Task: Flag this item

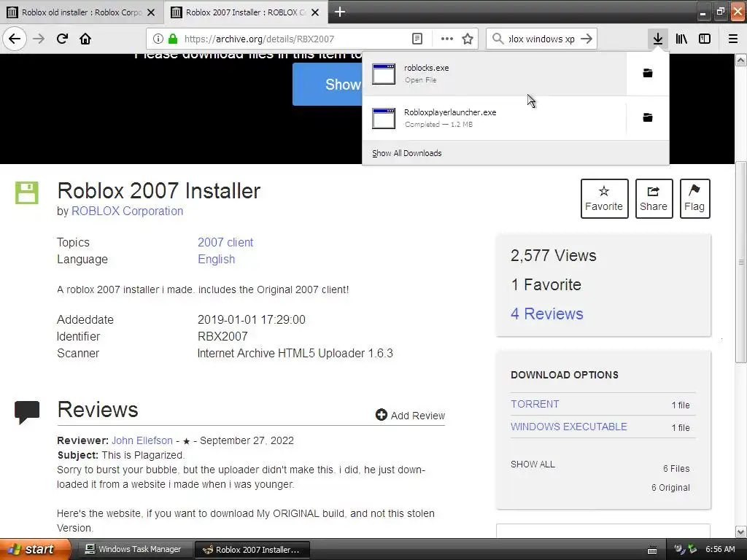Action: point(694,198)
